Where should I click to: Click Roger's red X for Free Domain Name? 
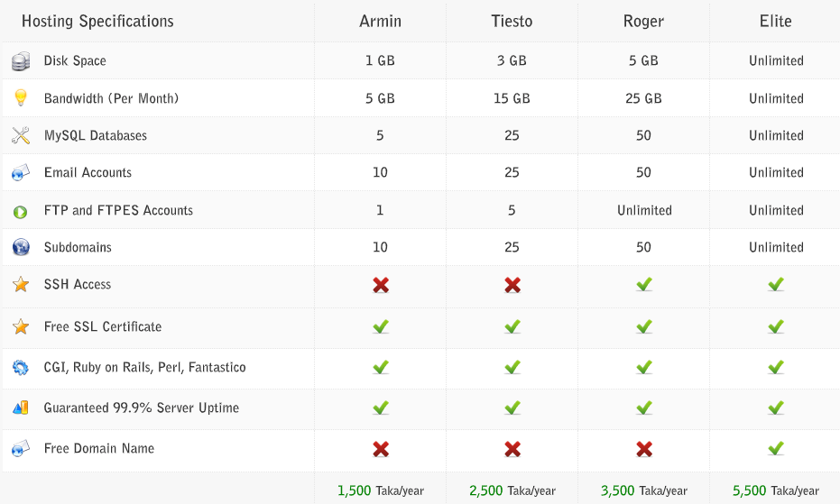(x=644, y=449)
